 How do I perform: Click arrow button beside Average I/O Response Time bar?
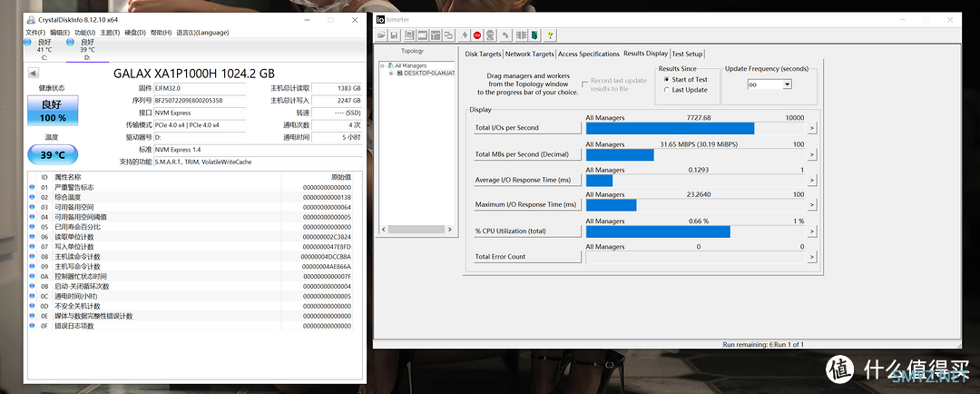point(812,180)
